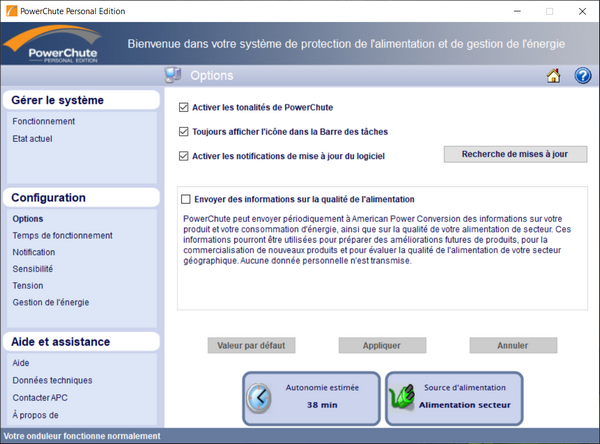Screen dimensions: 600x444
Task: Click the privacy description paragraph about American Power Conversion
Action: [x=377, y=240]
